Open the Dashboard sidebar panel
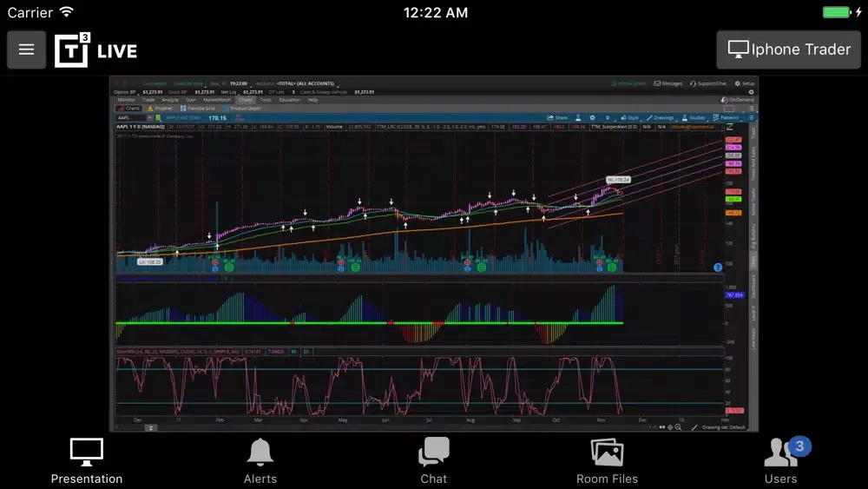 click(753, 287)
